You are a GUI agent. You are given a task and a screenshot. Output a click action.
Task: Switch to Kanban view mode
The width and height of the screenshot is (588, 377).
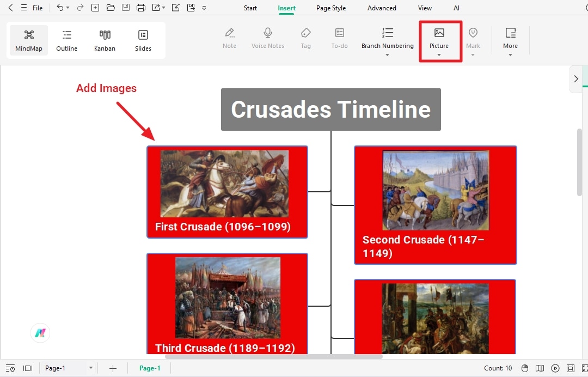coord(105,40)
